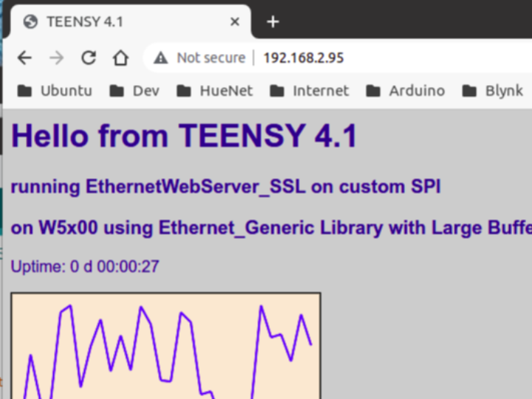Click the W5x00 Ethernet_Generic Library line
Screen dimensions: 532x399
270,228
